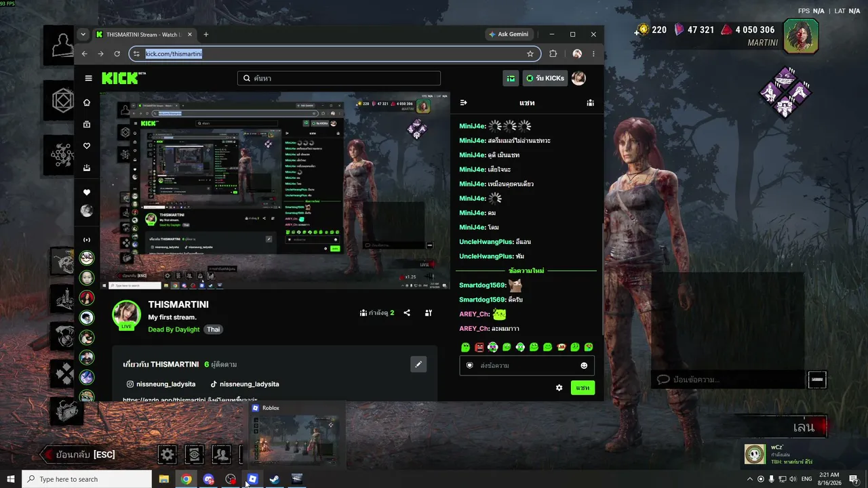Click the Windows Start button

click(x=11, y=479)
